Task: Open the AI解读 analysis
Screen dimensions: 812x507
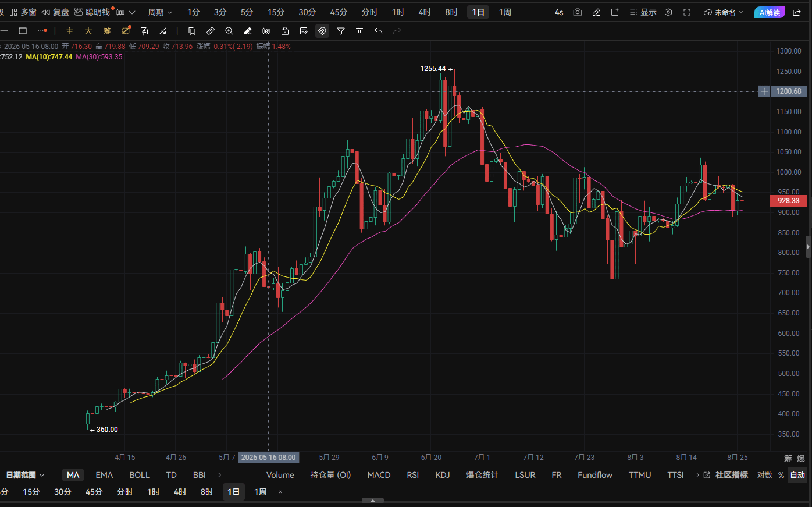Action: tap(769, 12)
